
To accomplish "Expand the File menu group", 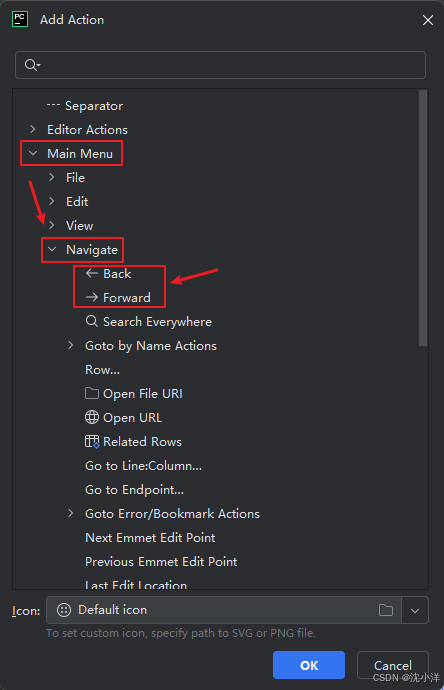I will point(52,177).
